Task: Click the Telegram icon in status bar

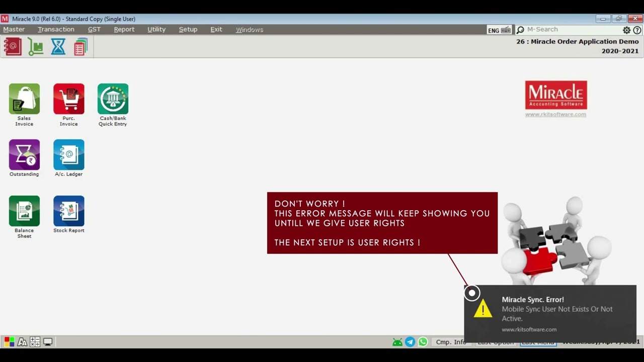Action: click(x=410, y=342)
